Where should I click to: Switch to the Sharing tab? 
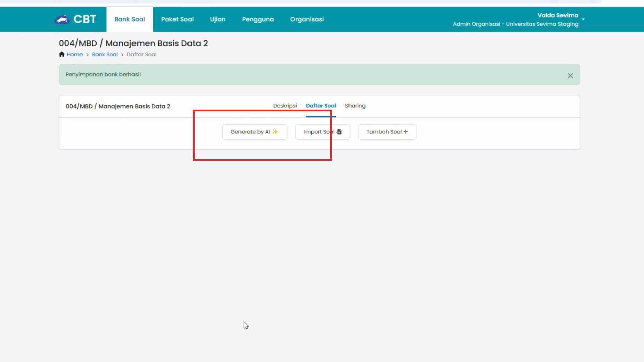[x=355, y=106]
